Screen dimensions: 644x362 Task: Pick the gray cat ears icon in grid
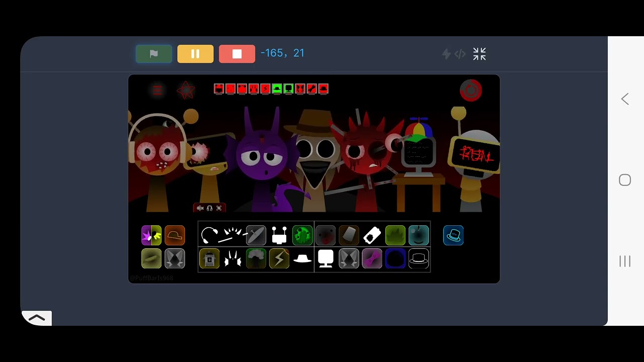pyautogui.click(x=349, y=259)
